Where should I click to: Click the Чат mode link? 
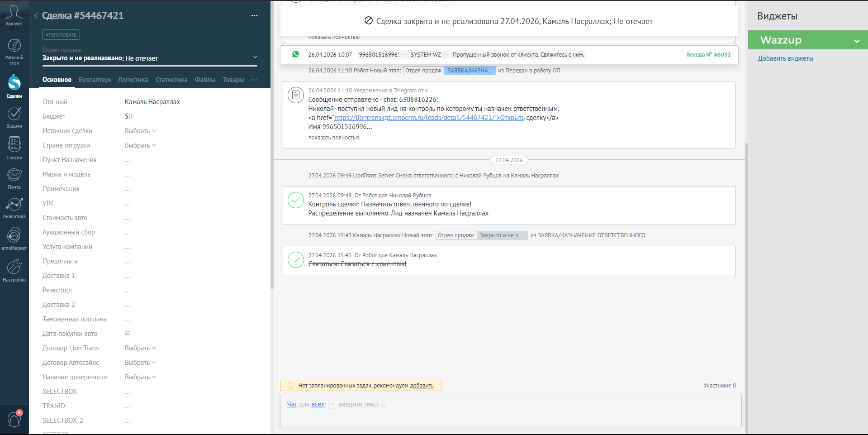click(x=292, y=404)
